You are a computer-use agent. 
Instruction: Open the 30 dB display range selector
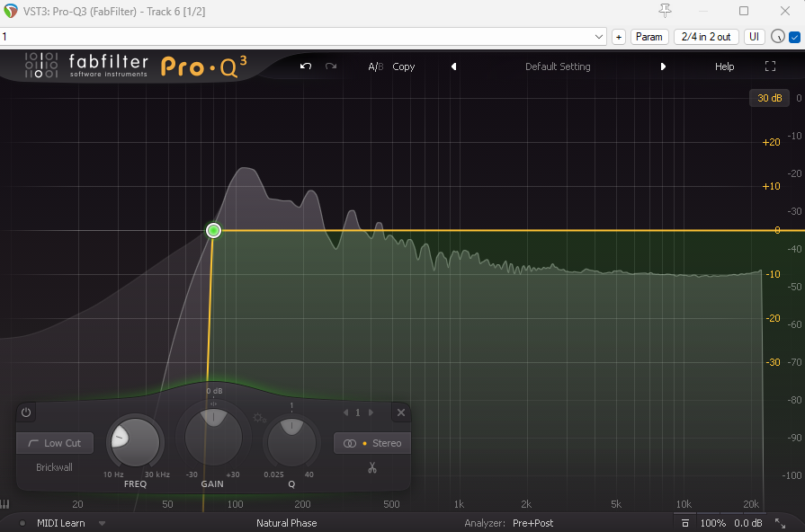point(770,98)
